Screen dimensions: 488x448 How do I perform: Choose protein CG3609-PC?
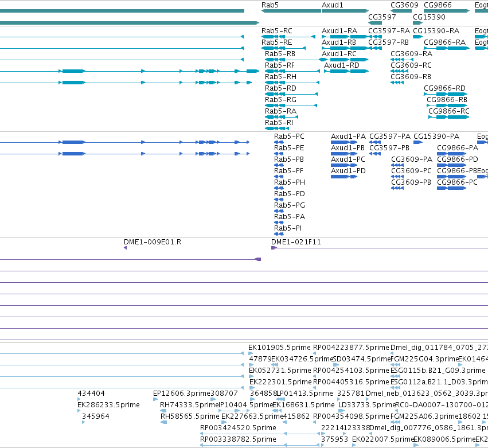[411, 172]
